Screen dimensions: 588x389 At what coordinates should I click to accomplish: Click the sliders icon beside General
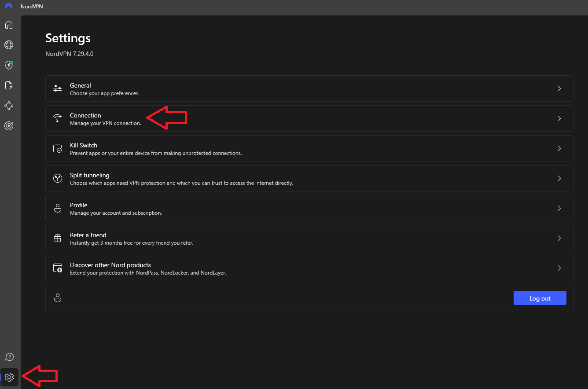coord(58,88)
